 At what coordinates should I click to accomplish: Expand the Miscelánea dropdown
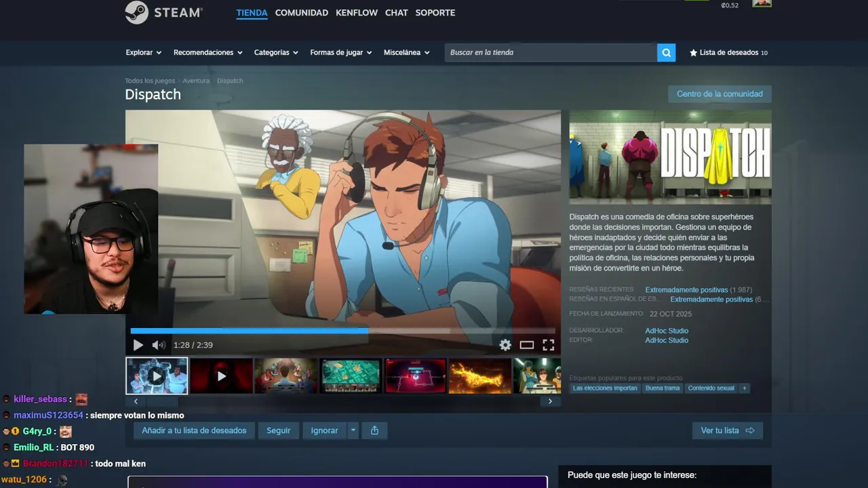pos(407,52)
